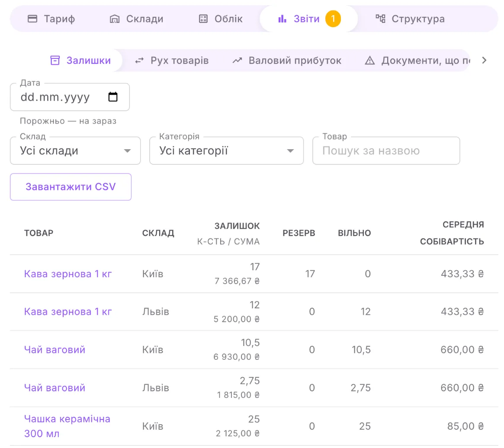Image resolution: width=504 pixels, height=448 pixels.
Task: Click the 85,00 ₴ average cost value
Action: point(465,426)
